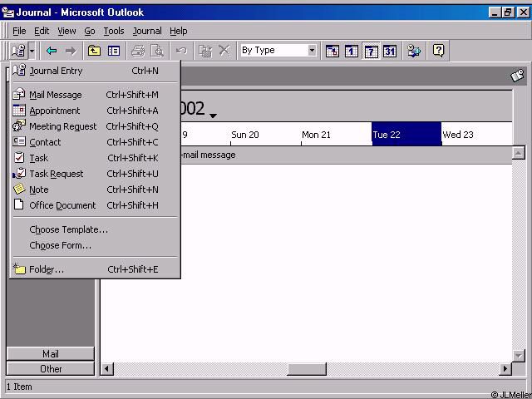The width and height of the screenshot is (532, 399).
Task: Click the Other shortcut group button
Action: point(50,369)
